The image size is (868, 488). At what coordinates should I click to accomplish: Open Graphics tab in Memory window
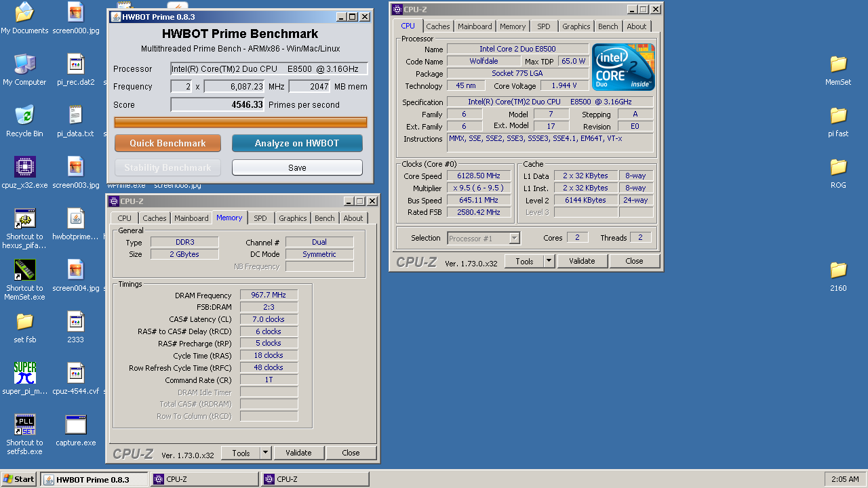coord(293,218)
